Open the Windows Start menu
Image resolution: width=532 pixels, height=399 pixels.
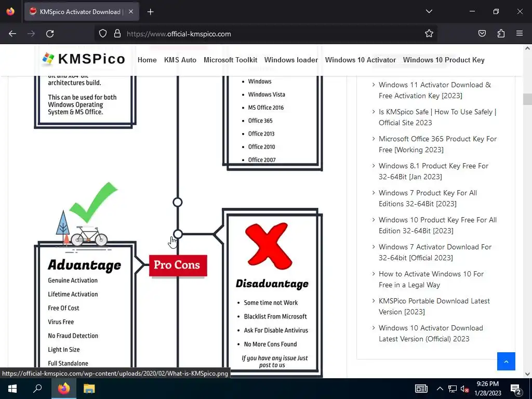click(x=12, y=389)
